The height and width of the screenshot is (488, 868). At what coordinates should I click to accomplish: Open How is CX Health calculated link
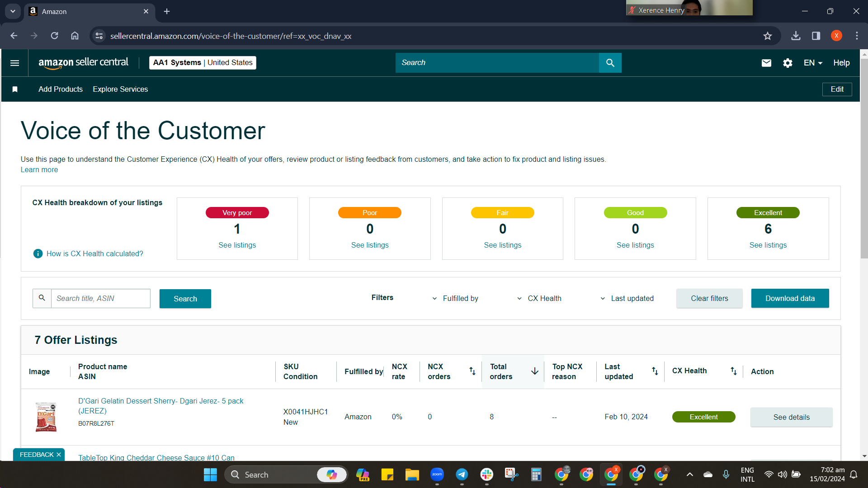click(94, 254)
